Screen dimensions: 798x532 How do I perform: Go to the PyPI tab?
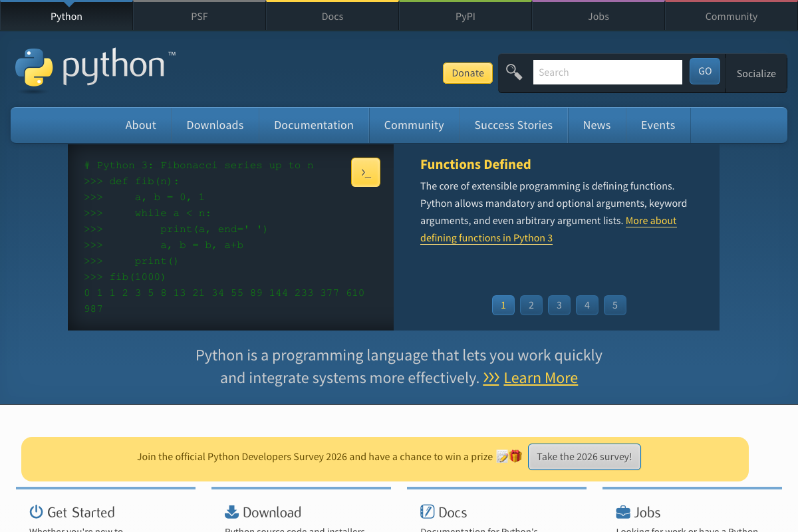[465, 16]
